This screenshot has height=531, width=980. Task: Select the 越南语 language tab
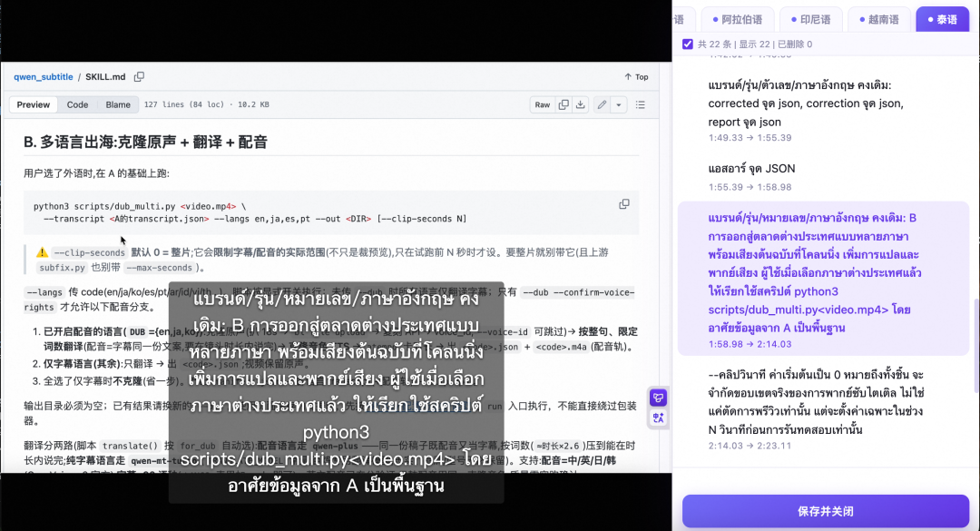pos(878,19)
